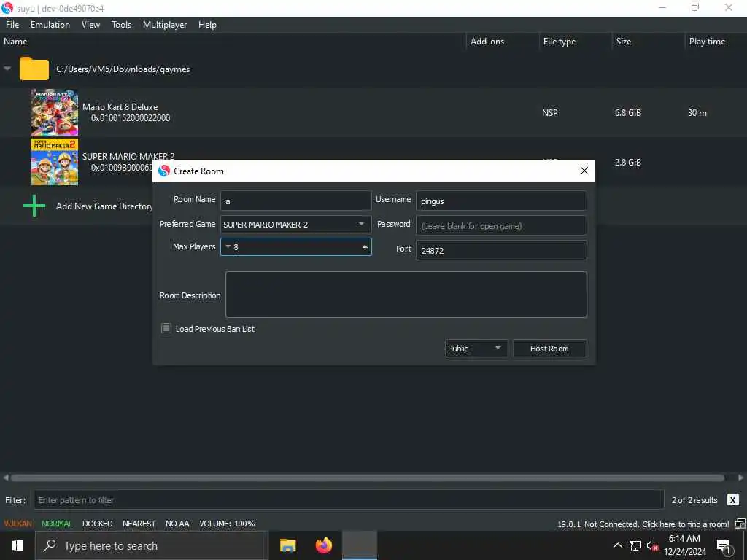Open Firefox from the taskbar
The image size is (747, 560).
[x=324, y=545]
